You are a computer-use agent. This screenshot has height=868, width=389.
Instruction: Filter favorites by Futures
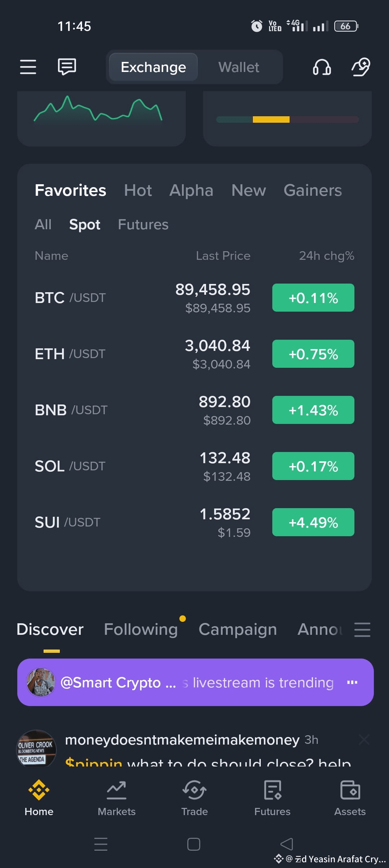[143, 225]
